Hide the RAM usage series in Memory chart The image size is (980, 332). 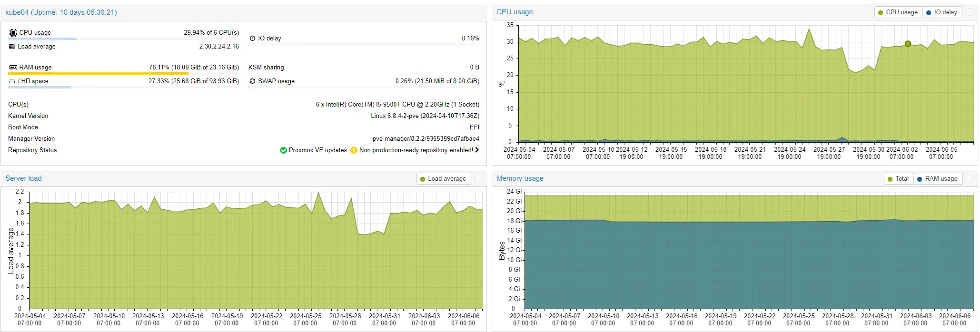point(937,179)
